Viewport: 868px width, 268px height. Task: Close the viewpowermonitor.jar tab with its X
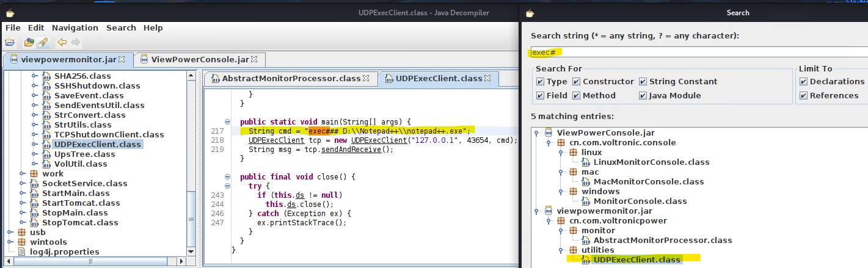(121, 60)
